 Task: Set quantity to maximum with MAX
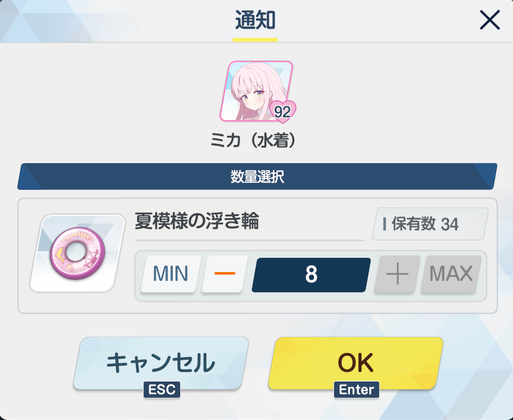451,274
